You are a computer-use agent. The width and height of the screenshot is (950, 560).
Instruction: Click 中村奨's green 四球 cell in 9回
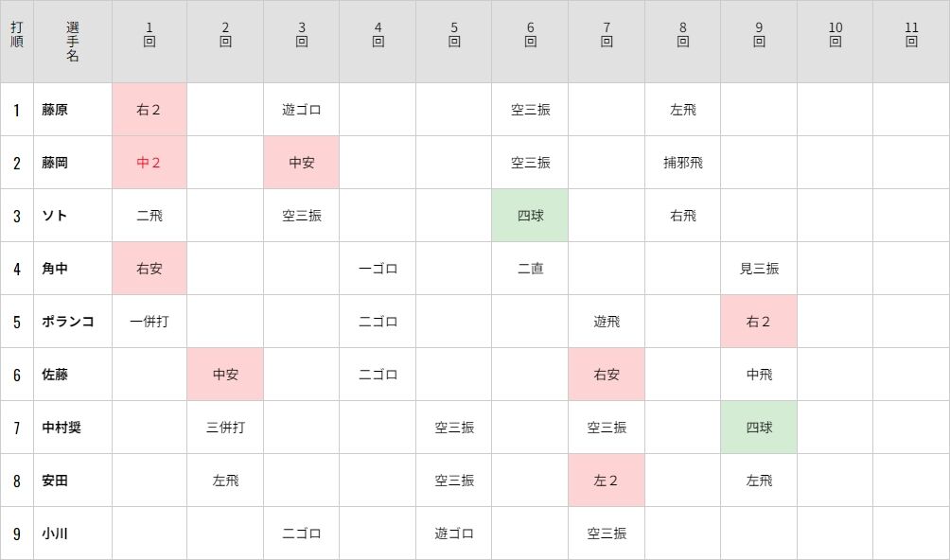click(x=759, y=428)
